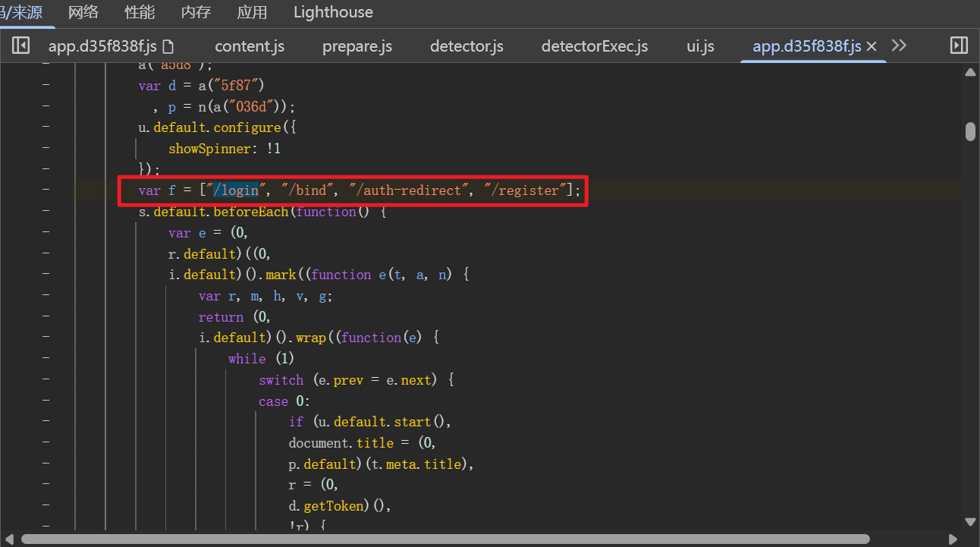This screenshot has height=547, width=980.
Task: Open the 性能 panel tab
Action: [x=140, y=12]
